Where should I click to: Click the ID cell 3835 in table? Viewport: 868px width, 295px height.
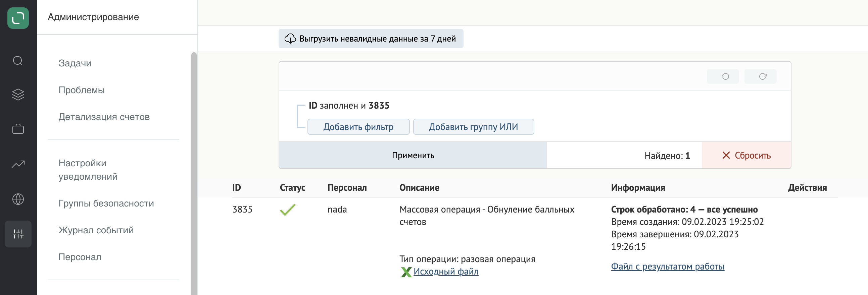point(242,210)
